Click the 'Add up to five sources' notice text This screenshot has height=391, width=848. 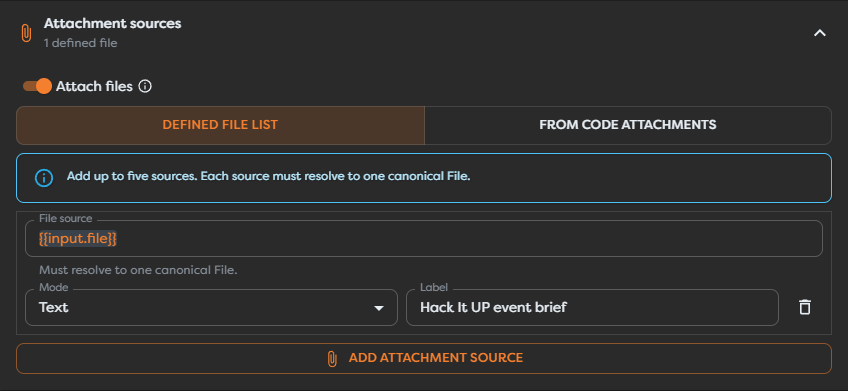(269, 176)
